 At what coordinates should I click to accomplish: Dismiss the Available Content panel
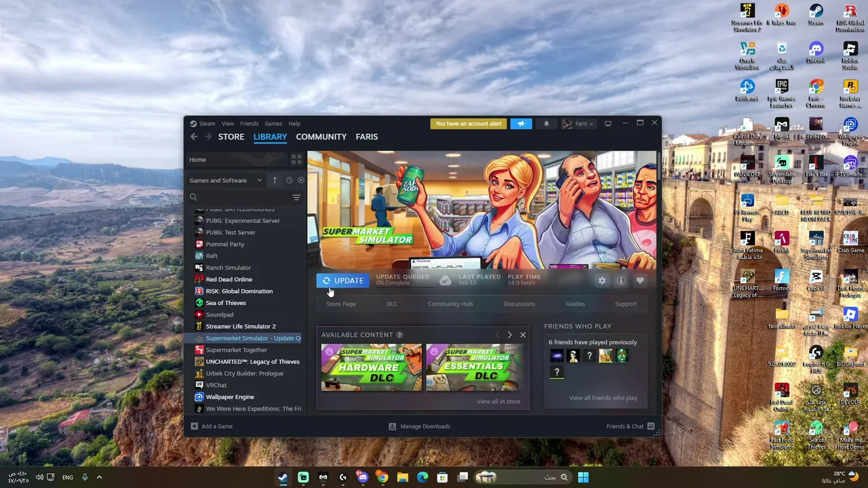523,335
